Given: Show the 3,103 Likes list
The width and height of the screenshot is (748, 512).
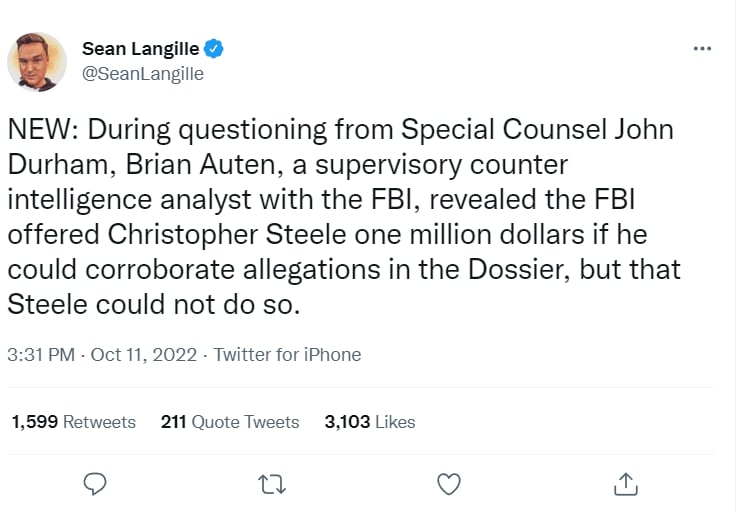Looking at the screenshot, I should click(x=370, y=422).
